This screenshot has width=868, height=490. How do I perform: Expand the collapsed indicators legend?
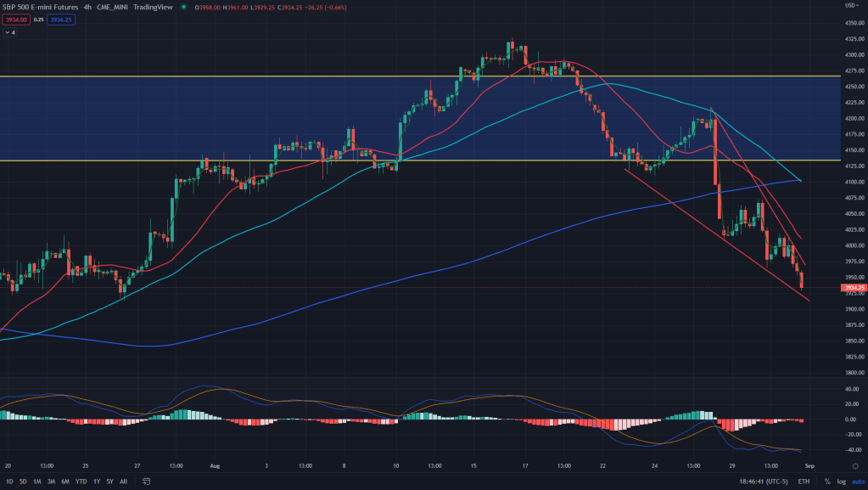[x=10, y=32]
